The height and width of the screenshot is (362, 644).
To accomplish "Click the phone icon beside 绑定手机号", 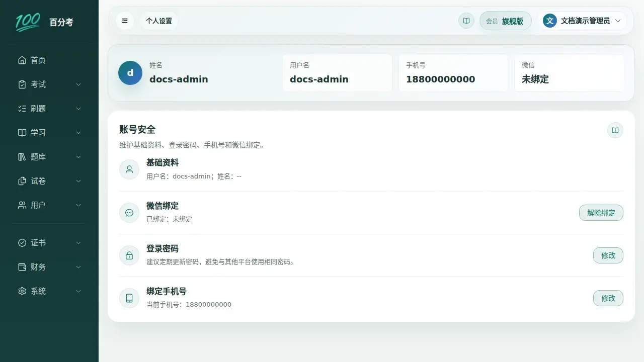I will tap(129, 298).
